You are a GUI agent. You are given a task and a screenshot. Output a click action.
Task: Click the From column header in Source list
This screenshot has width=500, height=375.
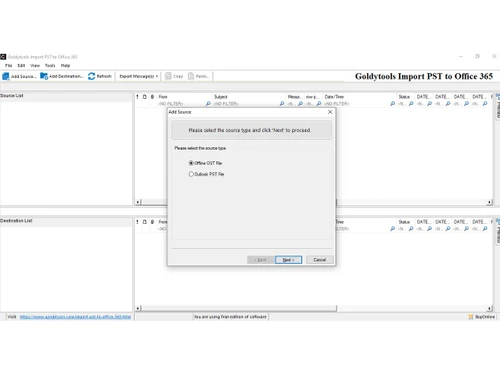185,97
